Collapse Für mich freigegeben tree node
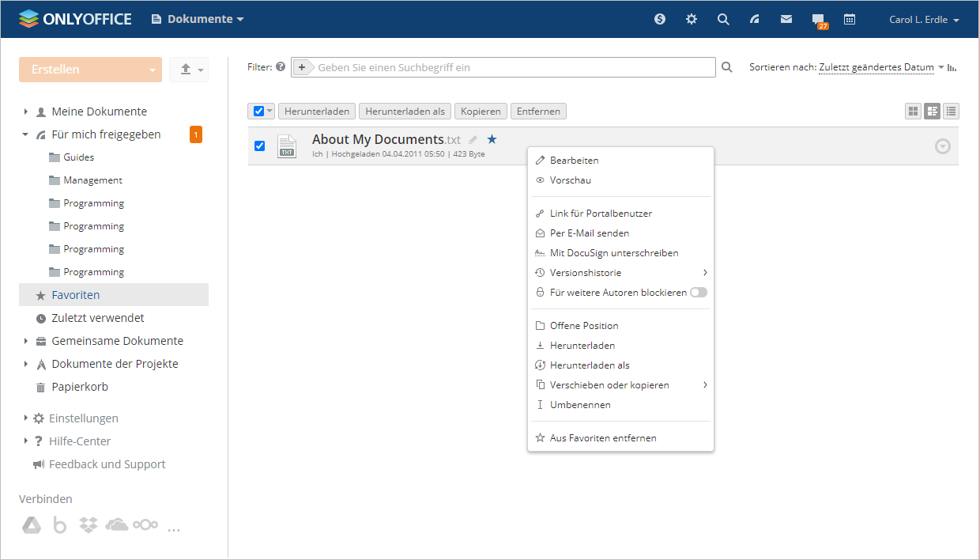980x560 pixels. coord(25,134)
